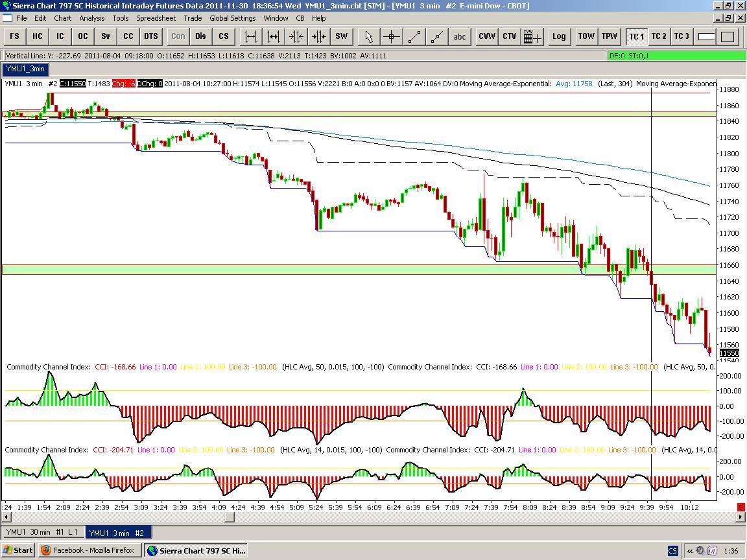Select the line drawing tool
This screenshot has height=560, width=747.
[x=414, y=36]
